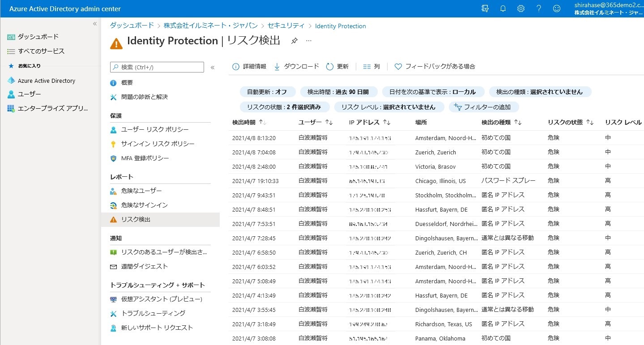Click the サインイン リスク ポリシー key icon
This screenshot has width=644, height=345.
tap(114, 144)
